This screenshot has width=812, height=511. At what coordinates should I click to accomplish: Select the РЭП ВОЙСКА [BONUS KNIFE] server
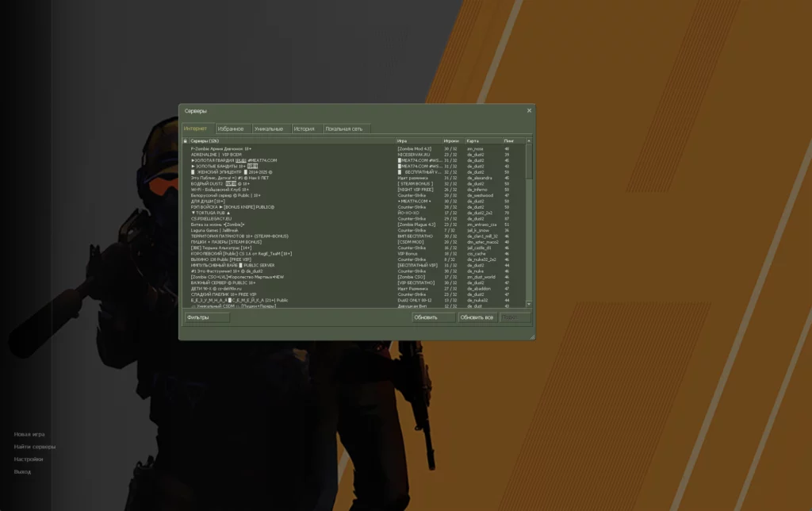coord(354,207)
